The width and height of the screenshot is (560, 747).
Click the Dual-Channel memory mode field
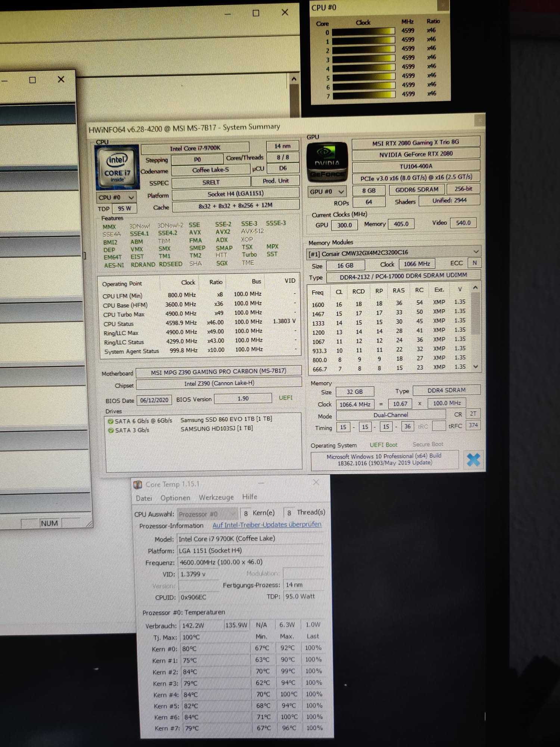[391, 415]
